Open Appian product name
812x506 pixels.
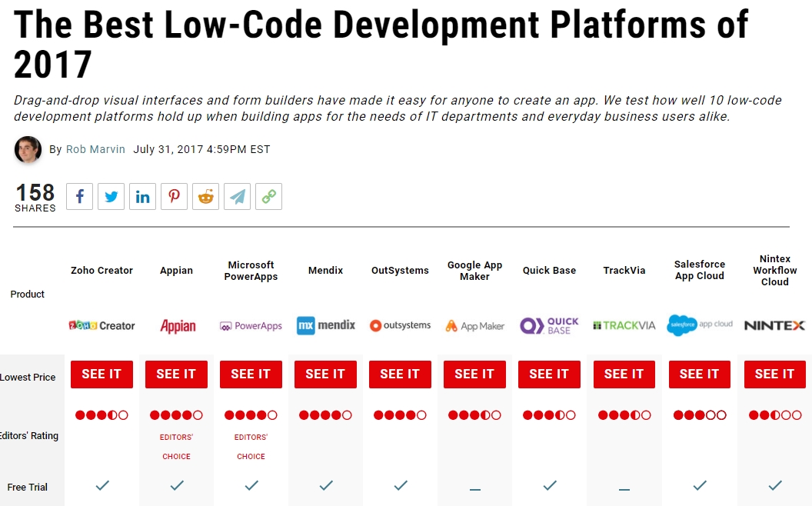(177, 271)
